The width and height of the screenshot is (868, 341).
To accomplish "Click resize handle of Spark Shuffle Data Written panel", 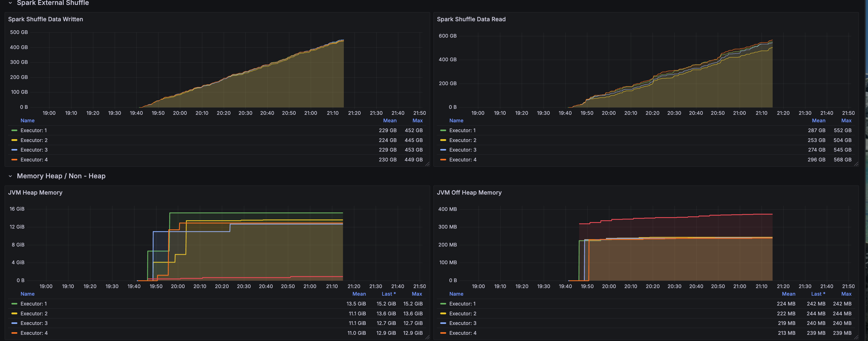I will [427, 164].
